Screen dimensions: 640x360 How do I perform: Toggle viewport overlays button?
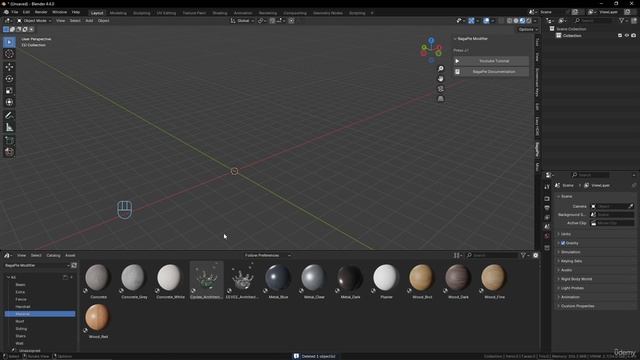[486, 21]
